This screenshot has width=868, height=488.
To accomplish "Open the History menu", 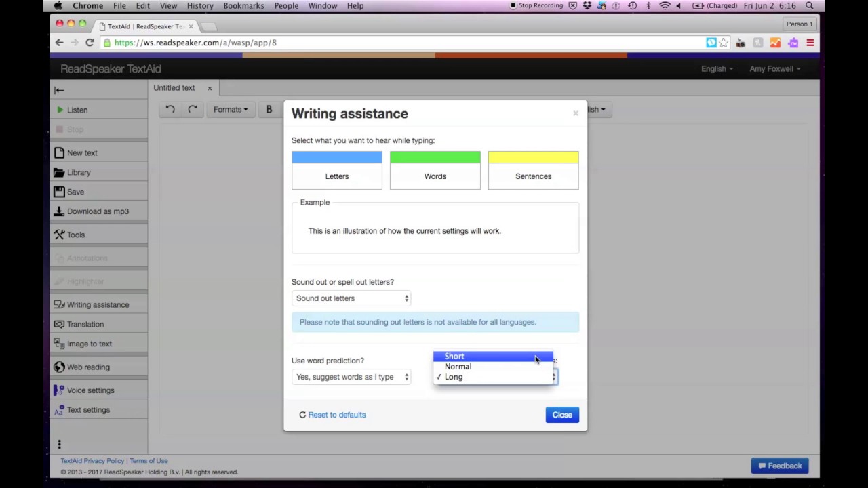I will [200, 5].
